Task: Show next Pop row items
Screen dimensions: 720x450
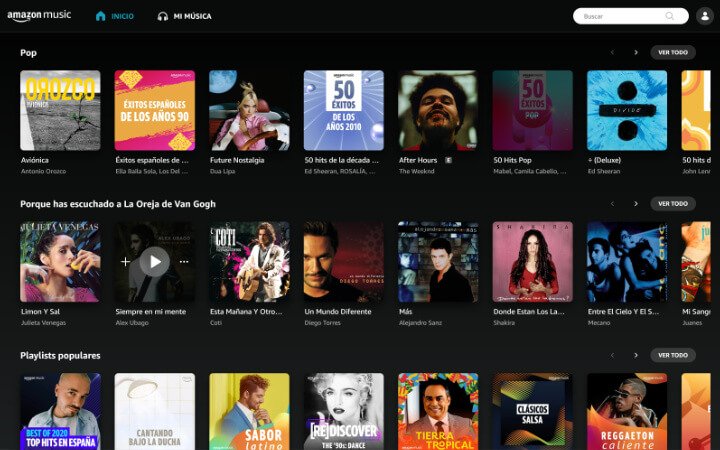Action: [x=636, y=52]
